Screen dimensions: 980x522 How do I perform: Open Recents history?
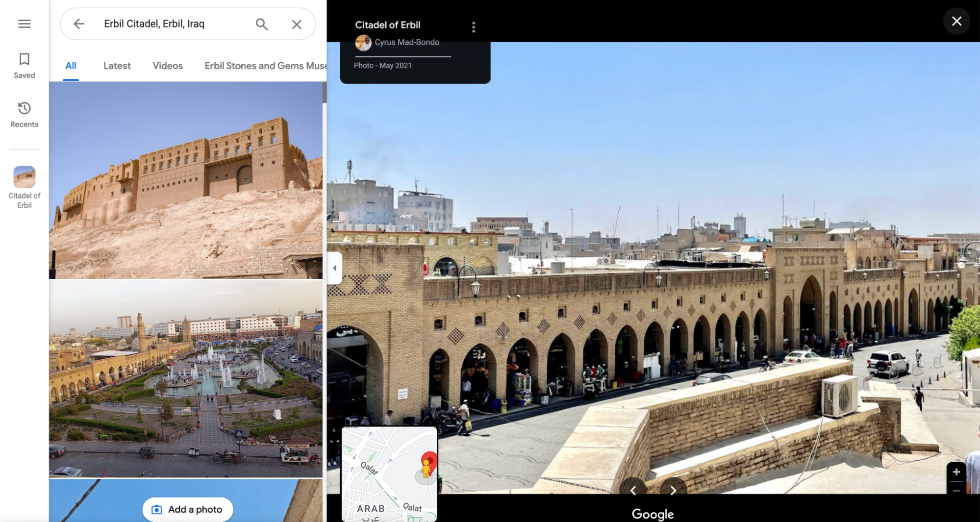pos(24,114)
